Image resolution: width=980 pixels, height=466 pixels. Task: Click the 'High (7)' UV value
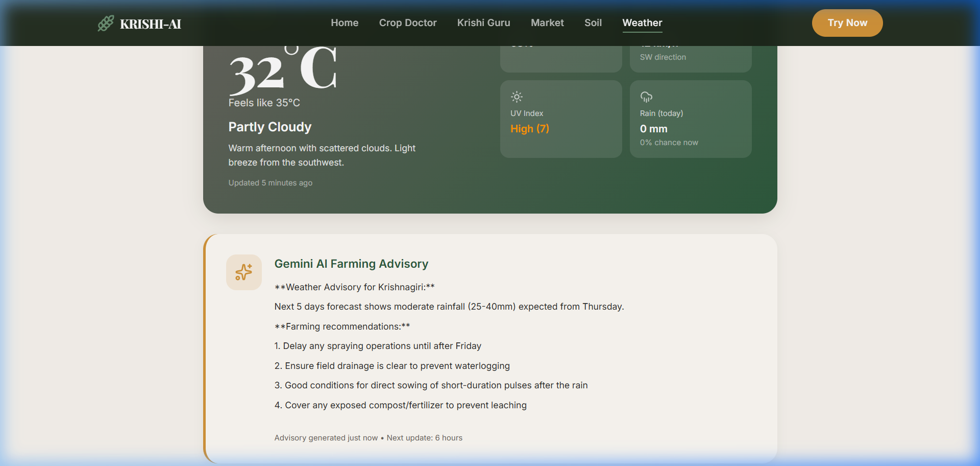[530, 129]
